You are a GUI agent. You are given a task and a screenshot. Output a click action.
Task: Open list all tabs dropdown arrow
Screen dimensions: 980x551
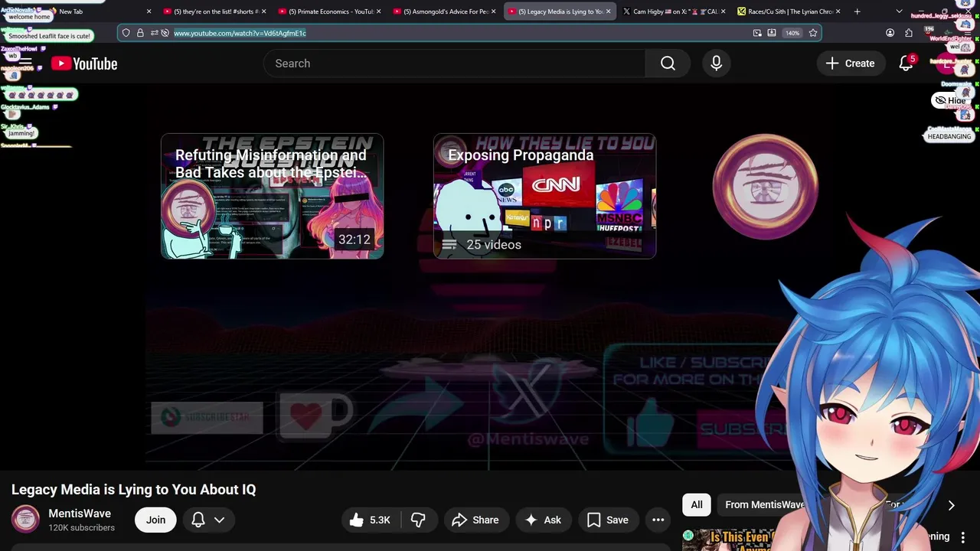(899, 11)
